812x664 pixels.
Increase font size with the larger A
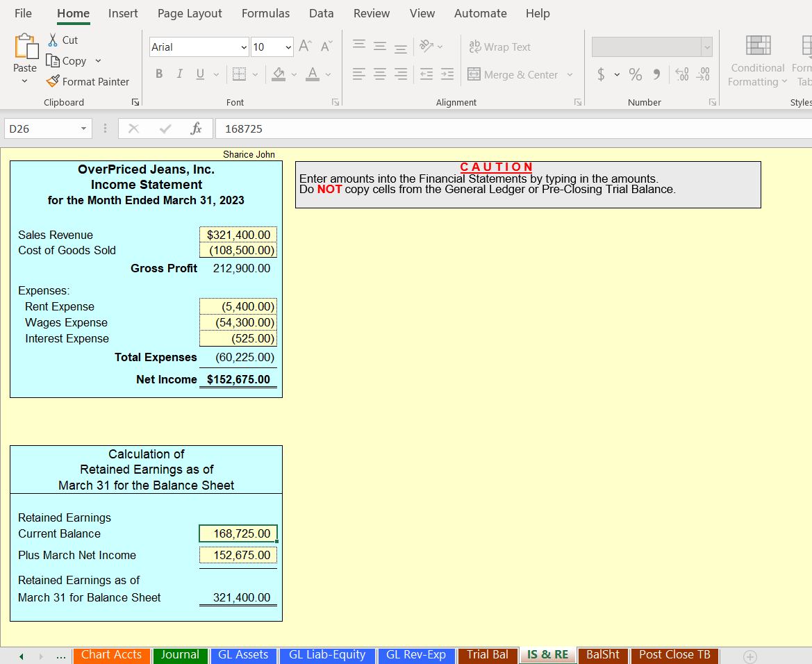click(305, 46)
